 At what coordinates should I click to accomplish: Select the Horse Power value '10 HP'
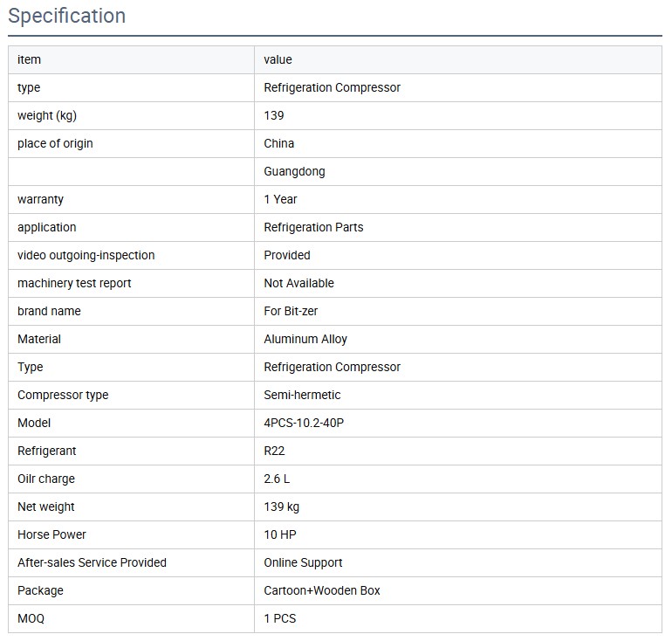click(x=280, y=534)
